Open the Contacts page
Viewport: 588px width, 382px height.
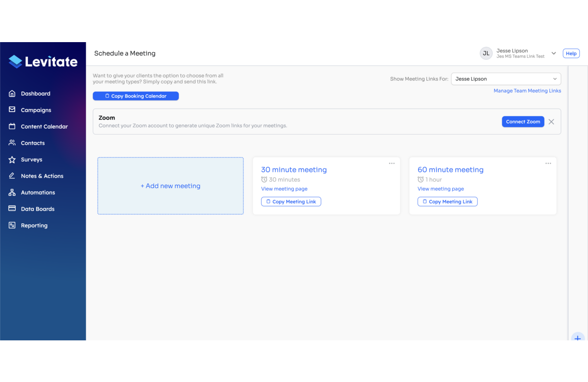point(33,143)
